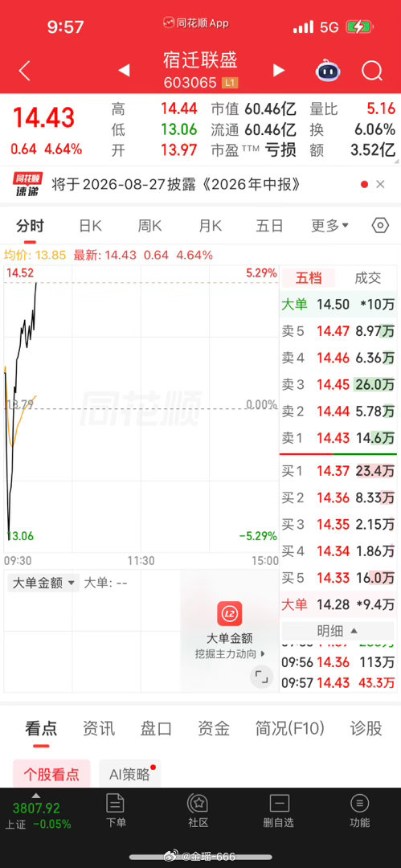
Task: Tap the back arrow in header
Action: point(24,71)
